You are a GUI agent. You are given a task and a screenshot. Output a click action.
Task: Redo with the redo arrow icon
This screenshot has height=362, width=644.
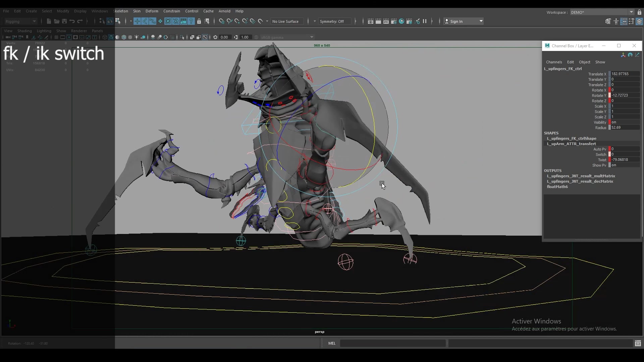[x=80, y=21]
